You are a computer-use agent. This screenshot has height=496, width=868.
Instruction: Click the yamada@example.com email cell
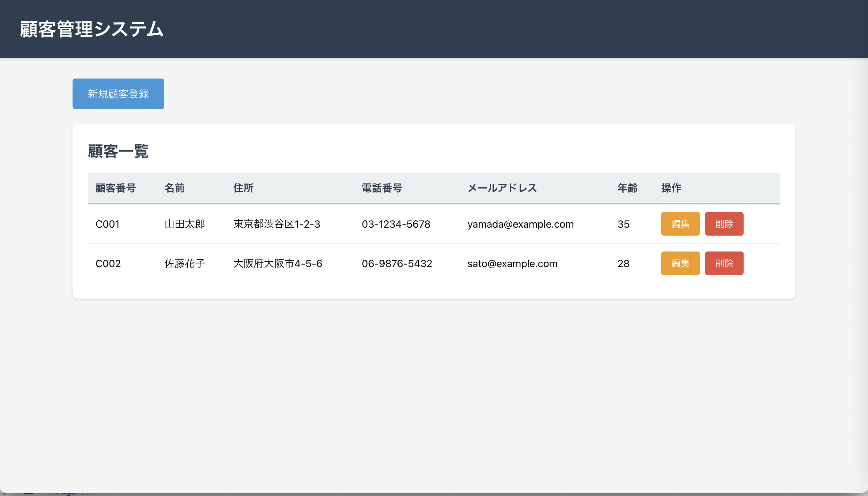pyautogui.click(x=521, y=224)
